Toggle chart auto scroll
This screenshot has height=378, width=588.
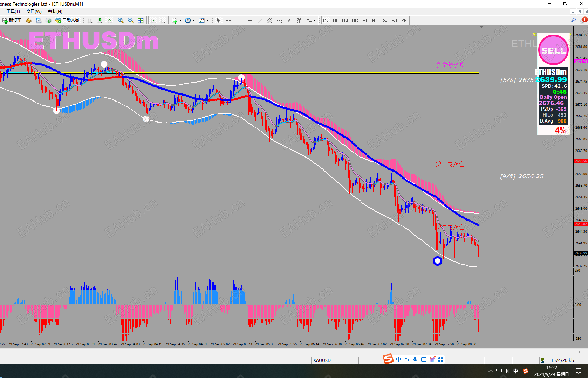153,20
